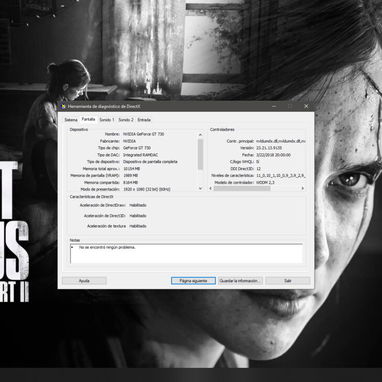Click Aceleración de DirectDraw 'Habilitado' value
Image resolution: width=382 pixels, height=382 pixels.
(x=138, y=205)
